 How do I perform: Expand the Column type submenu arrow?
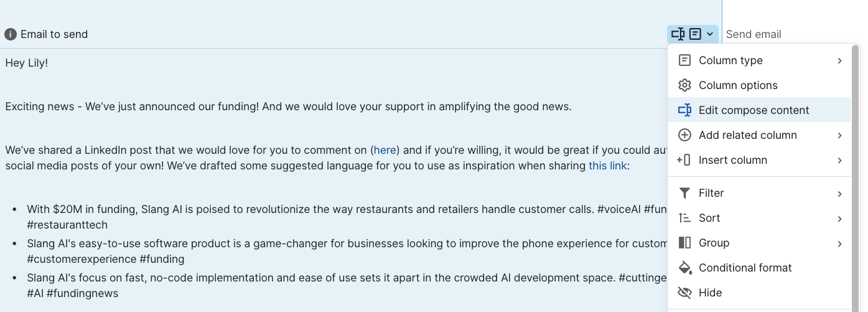coord(839,60)
